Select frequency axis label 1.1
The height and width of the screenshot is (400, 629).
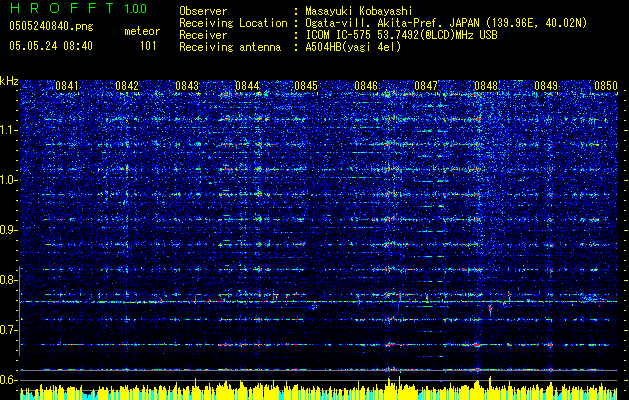tap(8, 130)
